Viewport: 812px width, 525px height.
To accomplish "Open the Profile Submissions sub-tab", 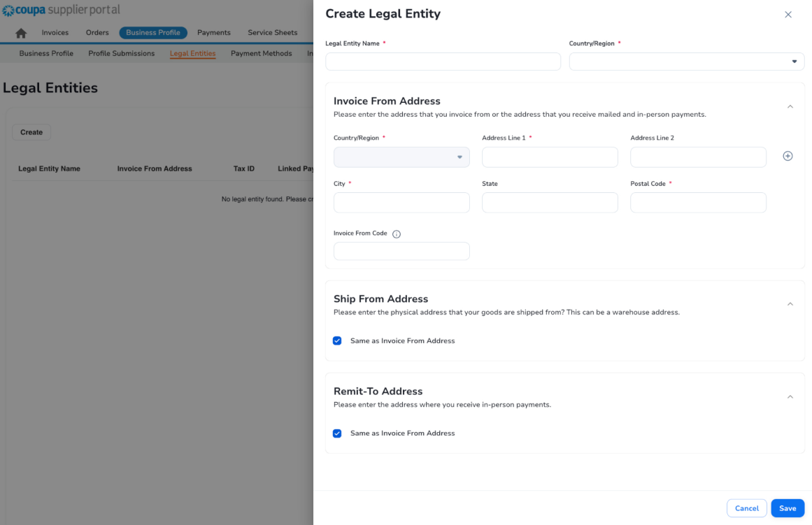I will click(x=121, y=53).
